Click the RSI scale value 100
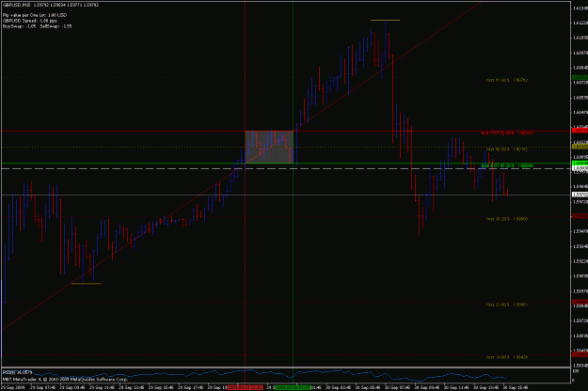The height and width of the screenshot is (391, 588). 575,370
